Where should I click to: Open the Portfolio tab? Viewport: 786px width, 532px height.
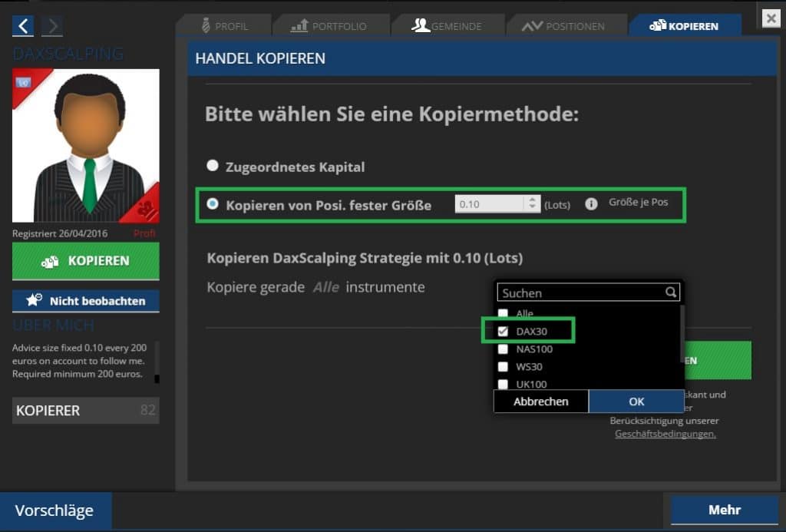(x=329, y=26)
